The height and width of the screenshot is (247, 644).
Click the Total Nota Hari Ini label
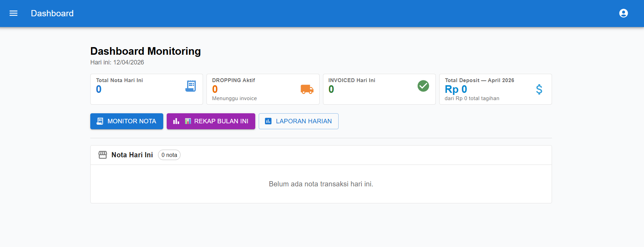tap(119, 80)
